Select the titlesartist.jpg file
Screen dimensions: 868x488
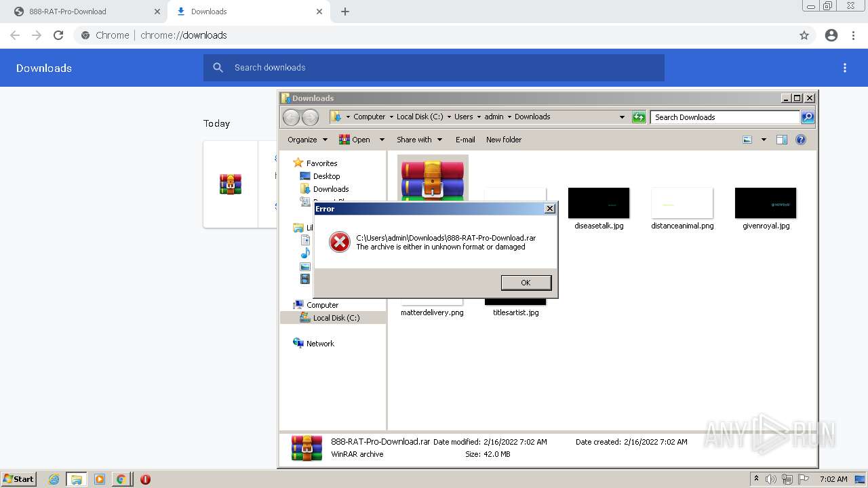pyautogui.click(x=515, y=312)
